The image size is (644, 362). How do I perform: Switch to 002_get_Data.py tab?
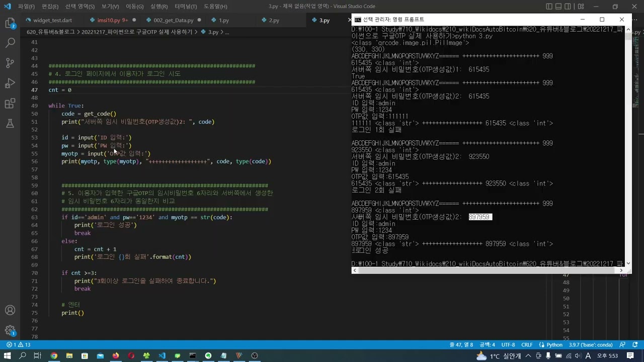tap(173, 21)
